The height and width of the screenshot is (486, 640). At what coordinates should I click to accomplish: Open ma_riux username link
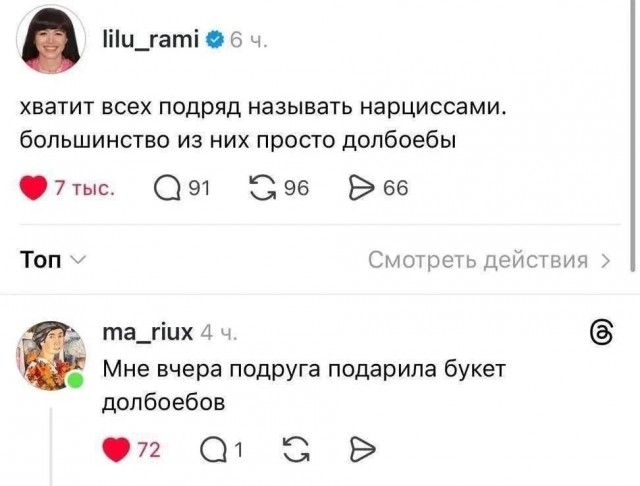coord(147,331)
